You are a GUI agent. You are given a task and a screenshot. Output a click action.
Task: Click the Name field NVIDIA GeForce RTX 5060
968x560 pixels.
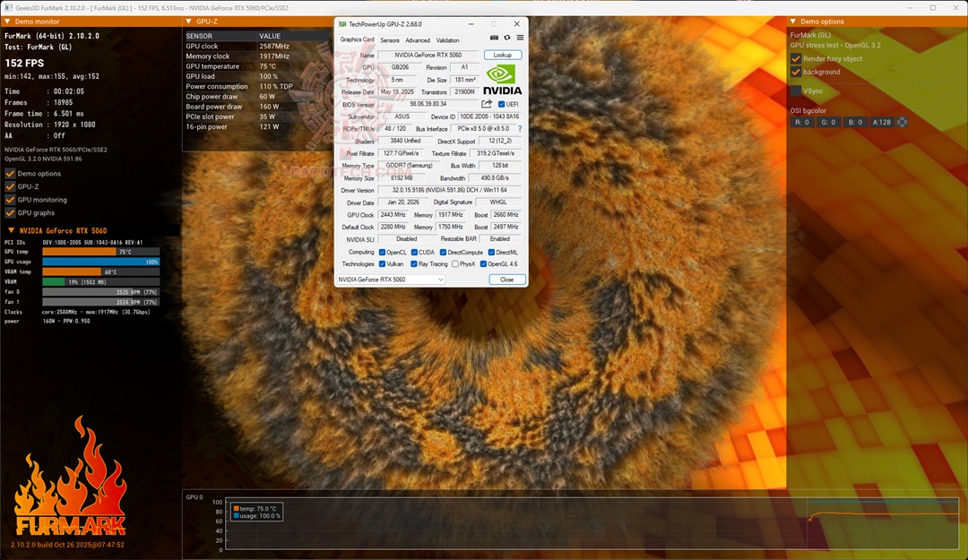click(x=428, y=55)
